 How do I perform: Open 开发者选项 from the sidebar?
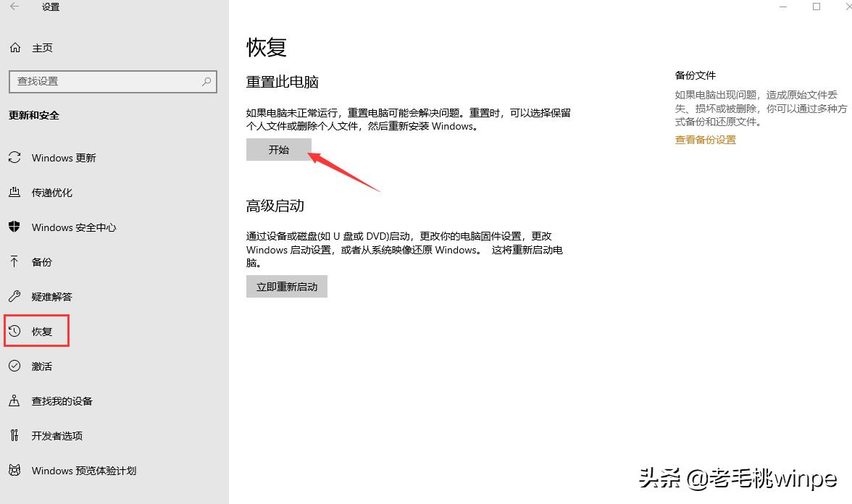tap(57, 435)
